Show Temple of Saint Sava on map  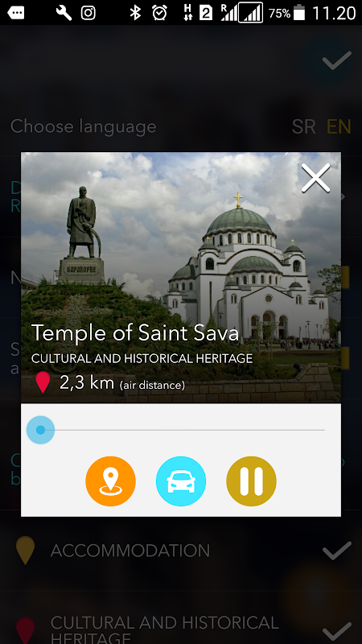(x=110, y=481)
